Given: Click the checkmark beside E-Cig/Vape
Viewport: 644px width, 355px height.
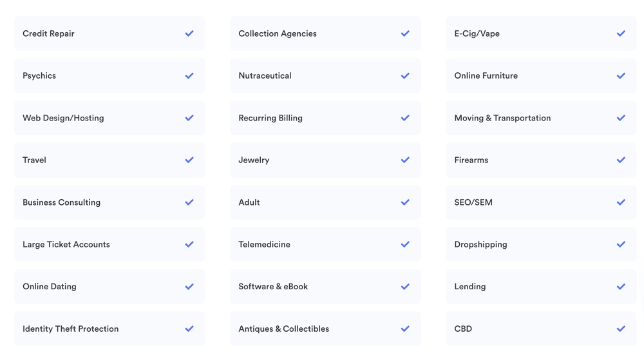Looking at the screenshot, I should pyautogui.click(x=621, y=34).
